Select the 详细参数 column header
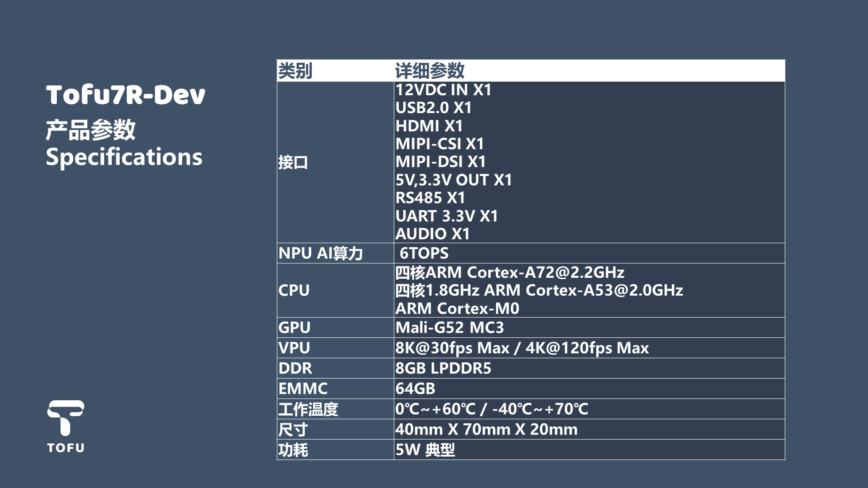 (430, 71)
